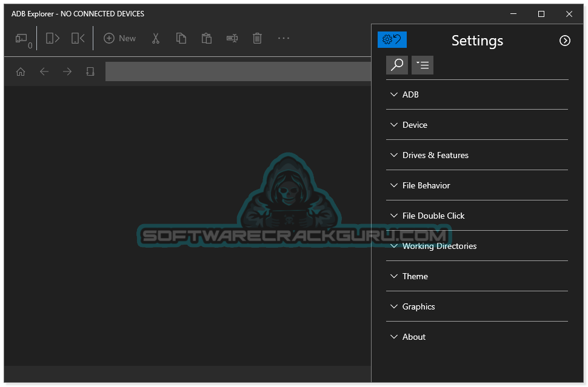Maximize the ADB Explorer window

tap(541, 14)
